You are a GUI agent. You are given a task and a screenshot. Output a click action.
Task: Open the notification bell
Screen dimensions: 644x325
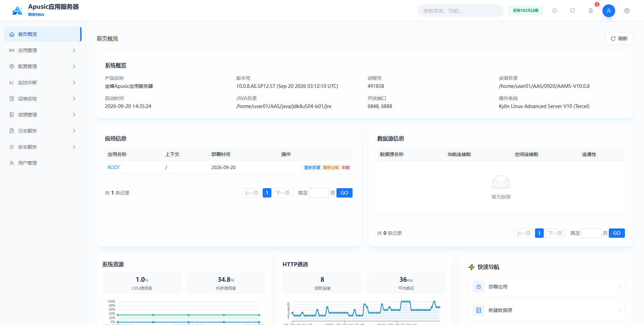click(x=591, y=11)
